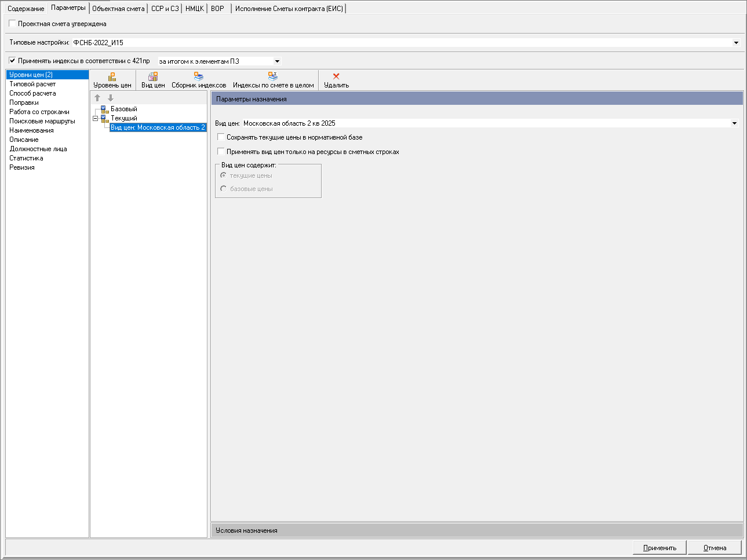This screenshot has height=560, width=747.
Task: Click the Базовый level icon in the tree
Action: point(104,109)
